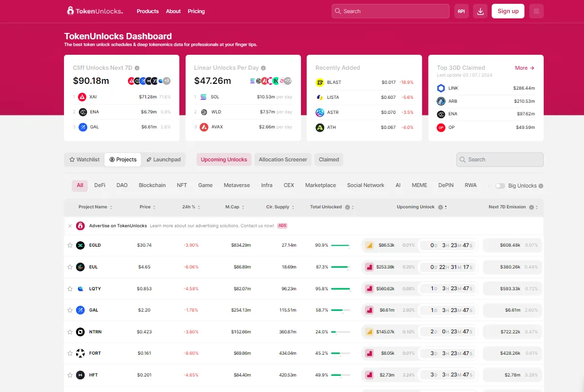Click the Sign up button
The image size is (584, 392).
pyautogui.click(x=507, y=11)
